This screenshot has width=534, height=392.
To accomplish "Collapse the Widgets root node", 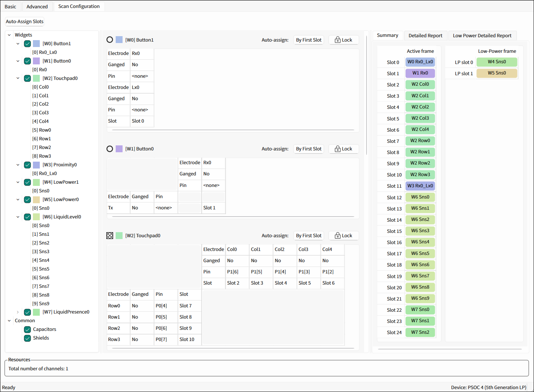I will pyautogui.click(x=9, y=35).
